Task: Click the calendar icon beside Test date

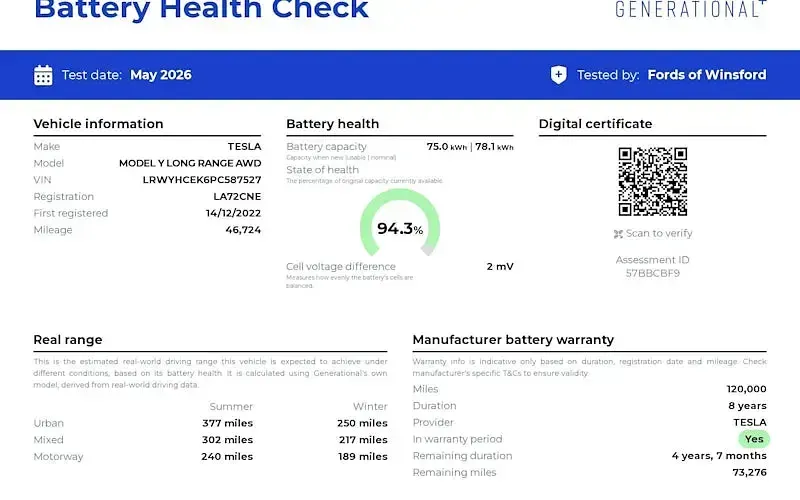Action: pos(43,75)
